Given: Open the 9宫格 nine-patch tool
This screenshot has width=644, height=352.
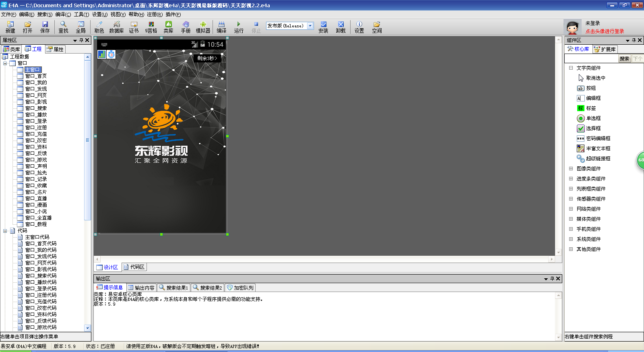Looking at the screenshot, I should [151, 27].
